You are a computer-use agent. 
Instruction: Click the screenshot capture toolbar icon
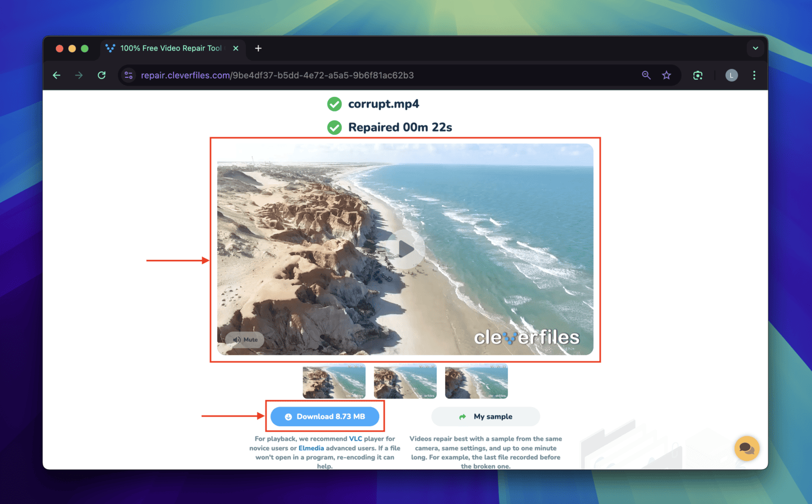pyautogui.click(x=698, y=75)
